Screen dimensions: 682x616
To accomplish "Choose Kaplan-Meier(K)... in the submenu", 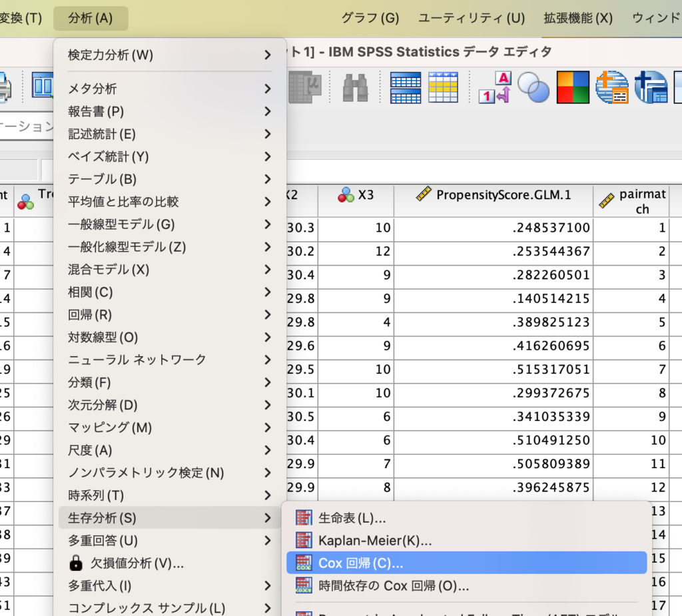I will pyautogui.click(x=466, y=540).
